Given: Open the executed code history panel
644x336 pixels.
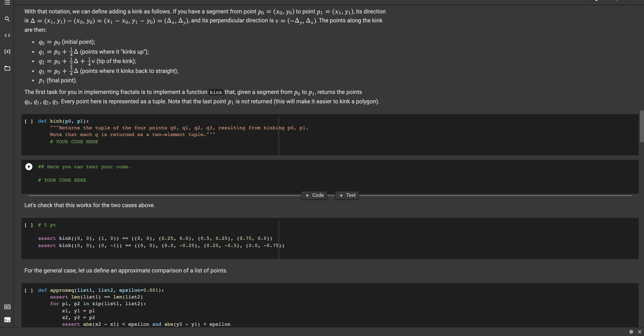Looking at the screenshot, I should (x=7, y=306).
